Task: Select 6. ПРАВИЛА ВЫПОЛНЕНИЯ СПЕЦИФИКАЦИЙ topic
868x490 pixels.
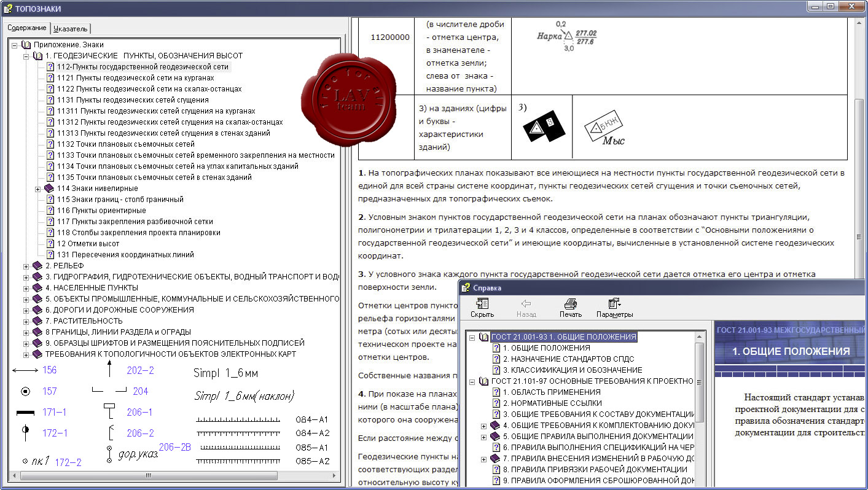Action: [x=598, y=448]
